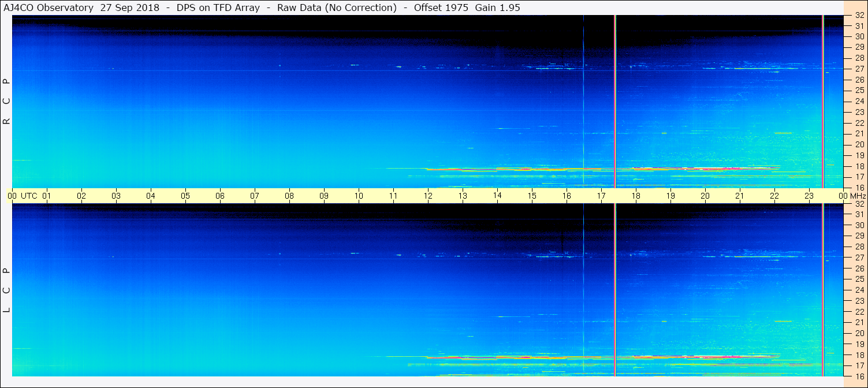Click the 27 MHz tick in RCP panel
This screenshot has width=868, height=388.
[859, 69]
